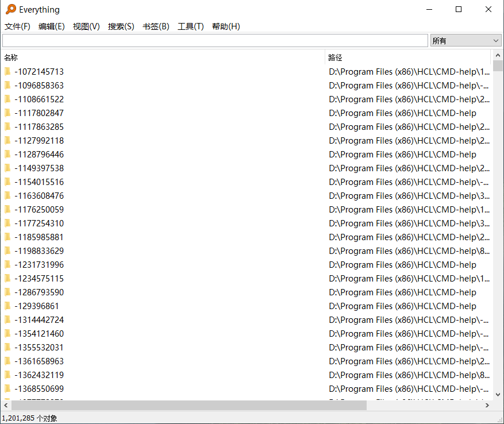Select the folder named -1362432119
The width and height of the screenshot is (504, 424).
(39, 375)
